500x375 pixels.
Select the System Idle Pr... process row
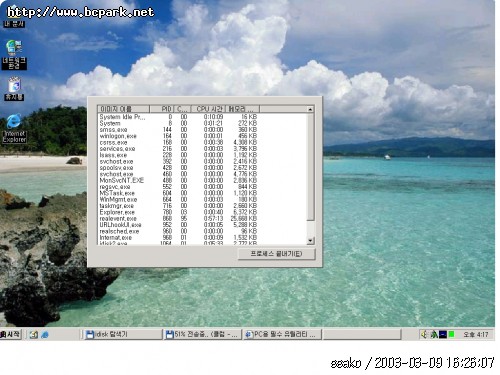tap(178, 117)
